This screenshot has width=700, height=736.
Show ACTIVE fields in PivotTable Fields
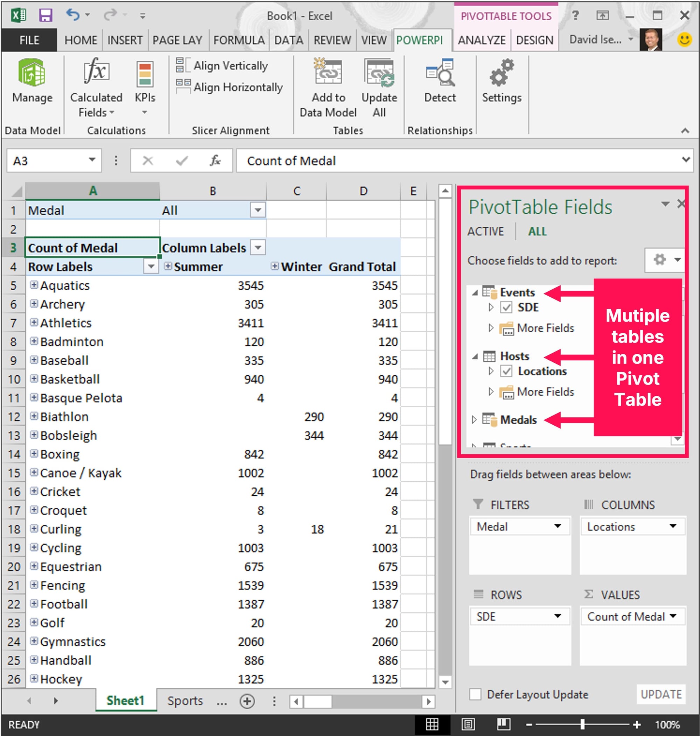pyautogui.click(x=485, y=231)
